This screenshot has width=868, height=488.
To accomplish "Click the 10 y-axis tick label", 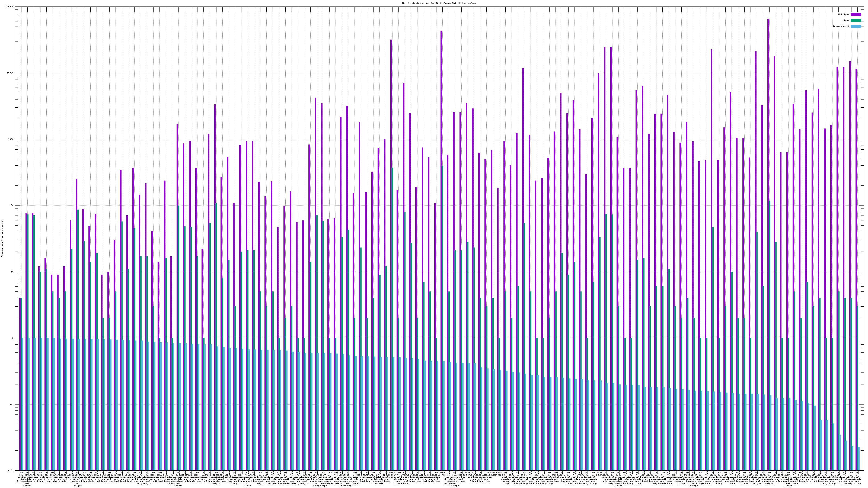I will click(13, 272).
